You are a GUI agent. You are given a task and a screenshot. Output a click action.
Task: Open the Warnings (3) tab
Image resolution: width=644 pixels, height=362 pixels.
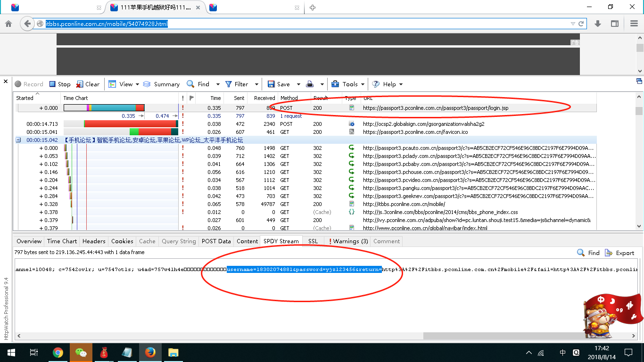coord(348,241)
